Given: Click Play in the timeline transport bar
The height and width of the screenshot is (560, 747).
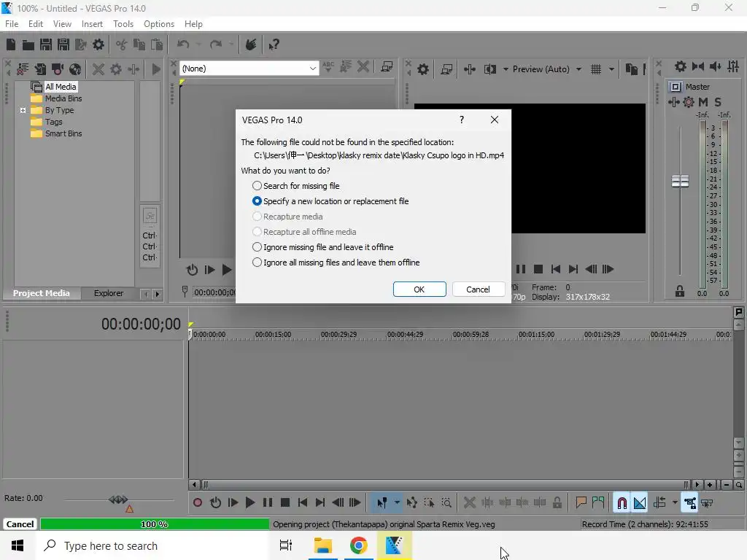Looking at the screenshot, I should click(250, 502).
